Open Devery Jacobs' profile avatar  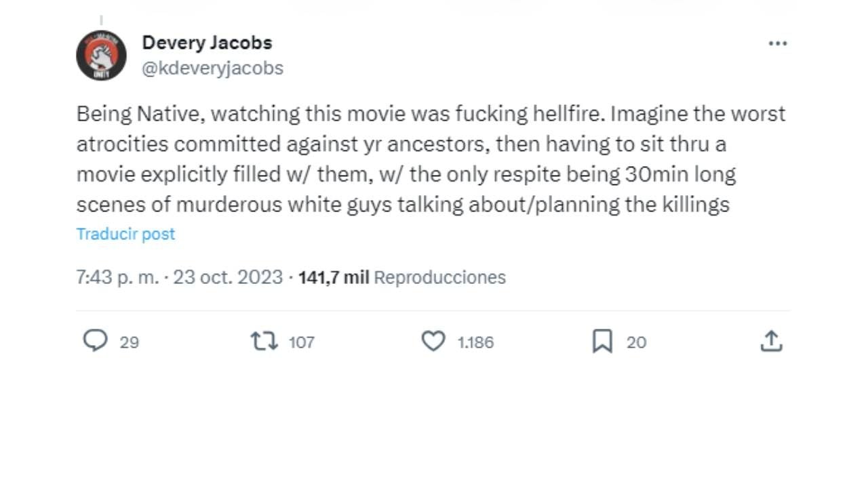click(101, 56)
